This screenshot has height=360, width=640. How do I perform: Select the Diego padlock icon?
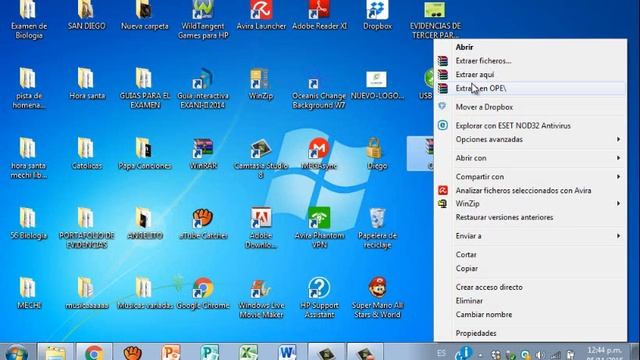tap(376, 153)
